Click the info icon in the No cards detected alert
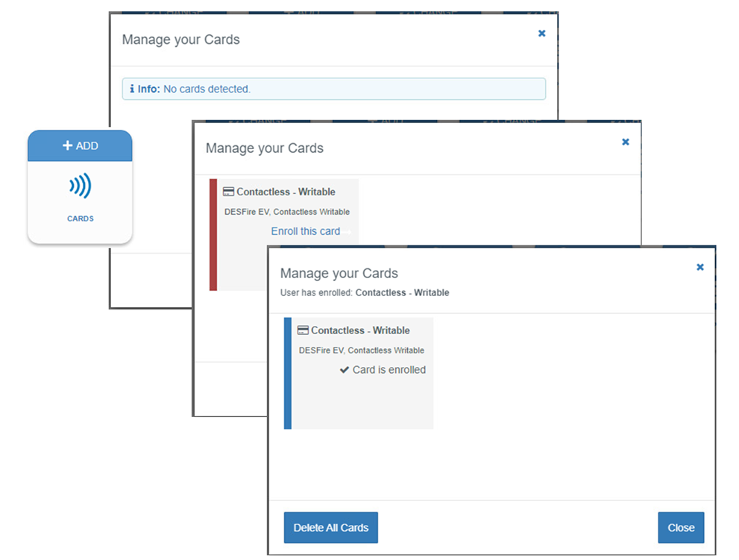Viewport: 739px width, 560px height. point(132,89)
